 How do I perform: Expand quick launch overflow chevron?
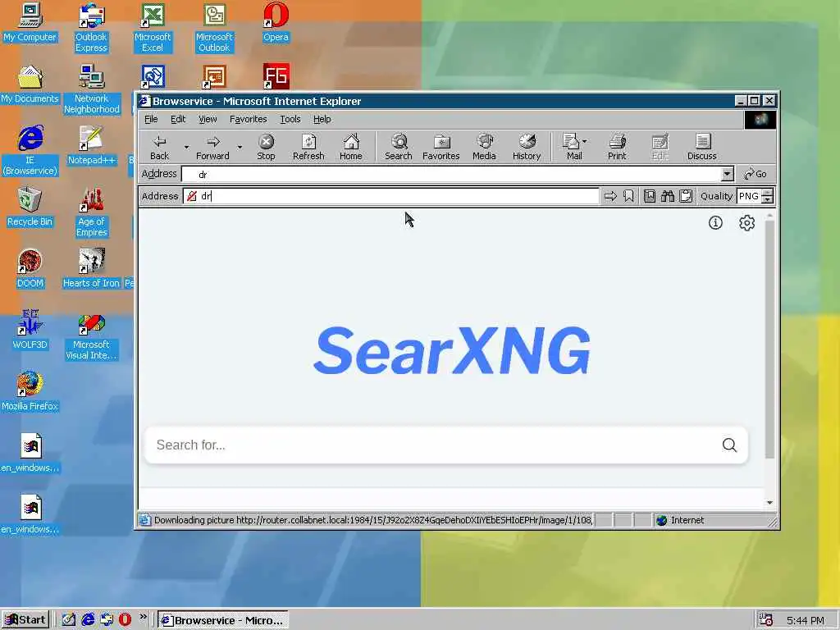(143, 617)
